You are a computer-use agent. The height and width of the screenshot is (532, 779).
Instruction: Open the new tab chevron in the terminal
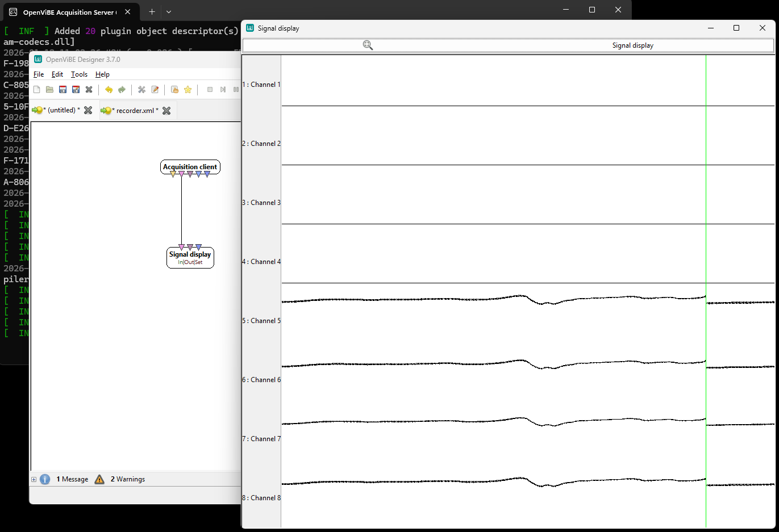tap(168, 12)
